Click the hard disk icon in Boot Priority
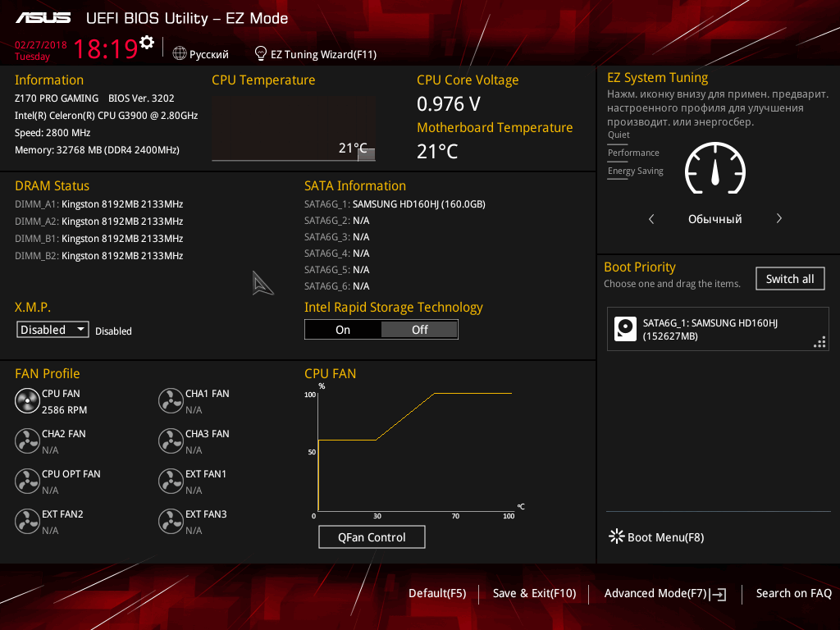 tap(625, 329)
